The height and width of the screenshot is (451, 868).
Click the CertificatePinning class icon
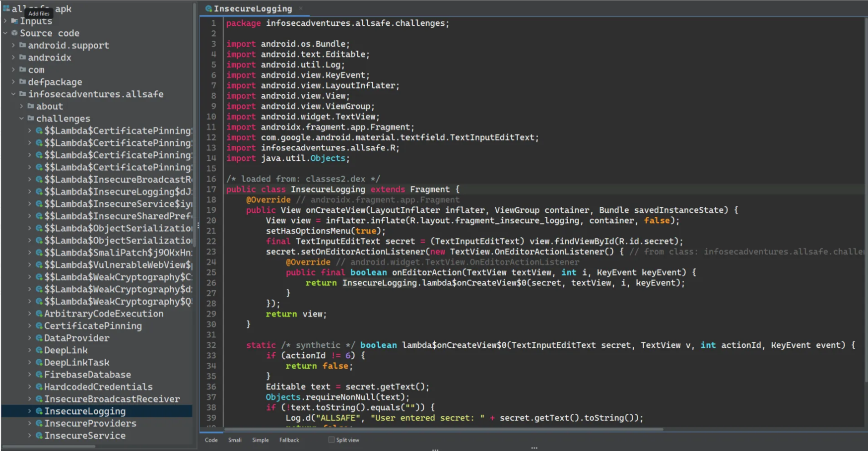click(x=40, y=325)
